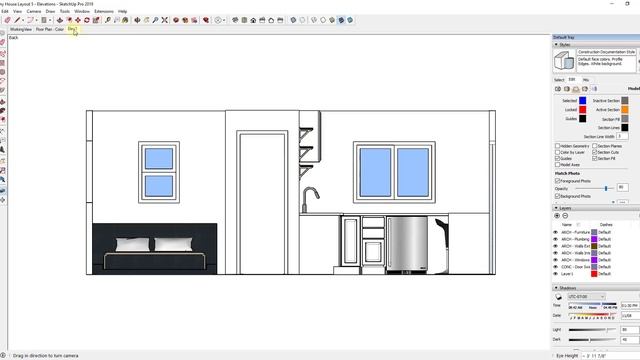The image size is (640, 360).
Task: Open Dashes dropdown for ARCH - Furniture
Action: pos(604,232)
